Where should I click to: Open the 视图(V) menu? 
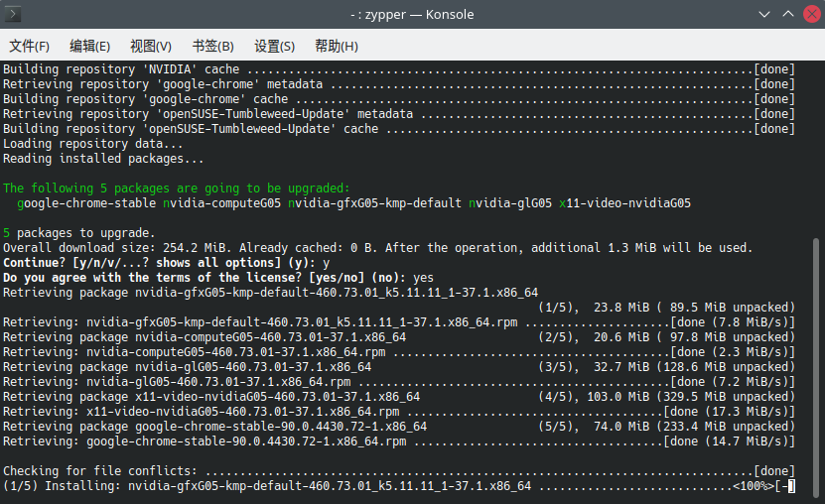click(151, 47)
